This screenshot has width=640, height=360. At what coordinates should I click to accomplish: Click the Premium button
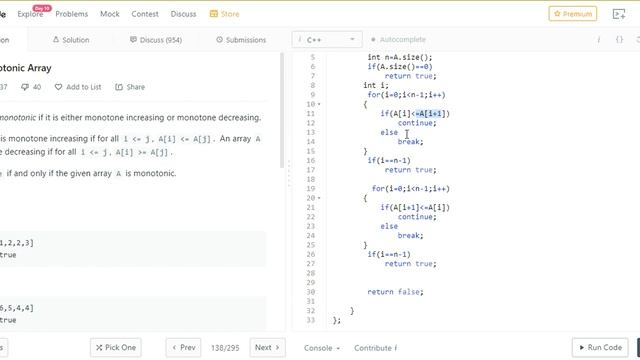point(573,14)
